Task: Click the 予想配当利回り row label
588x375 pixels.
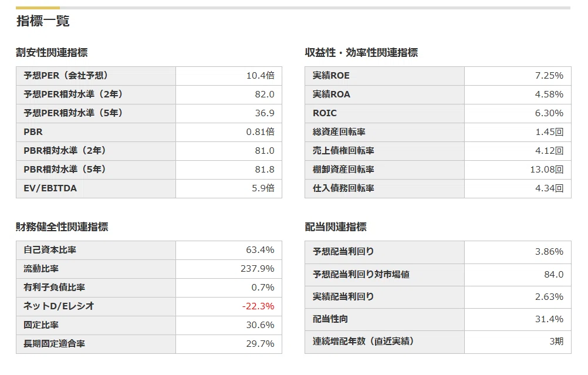Action: click(343, 252)
